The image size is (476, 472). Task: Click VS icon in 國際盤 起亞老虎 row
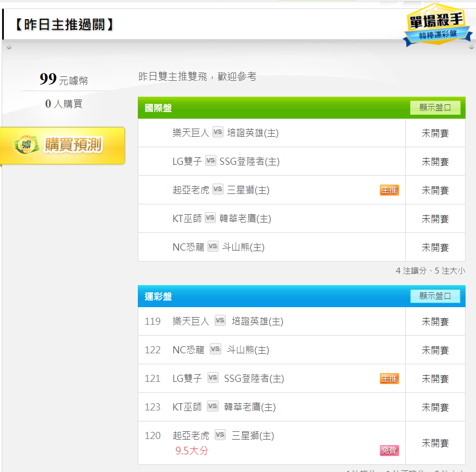pyautogui.click(x=217, y=189)
